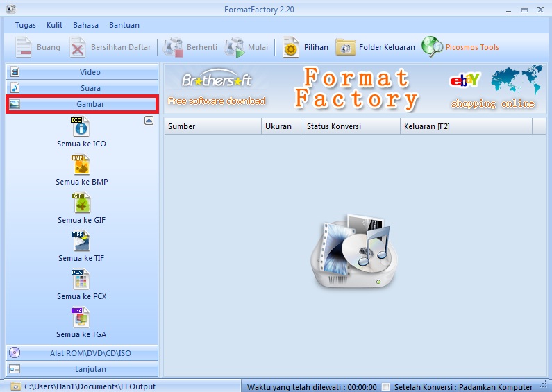
Task: Click the large Format Factory logo image
Action: click(354, 250)
